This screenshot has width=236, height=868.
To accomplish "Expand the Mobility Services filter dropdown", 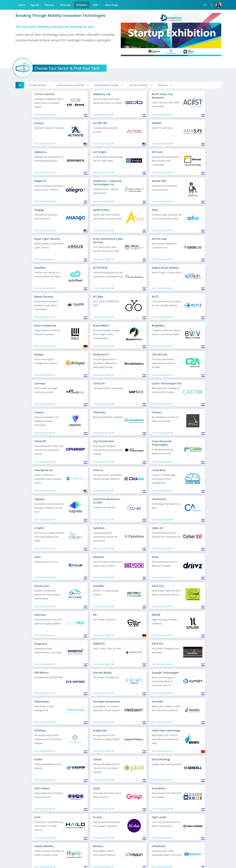I will pos(40,85).
